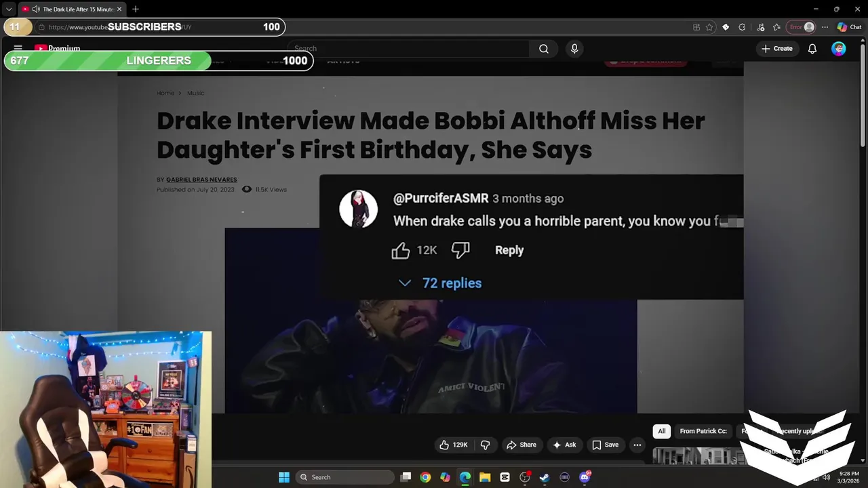Click the Ask sparkle button

point(564,445)
